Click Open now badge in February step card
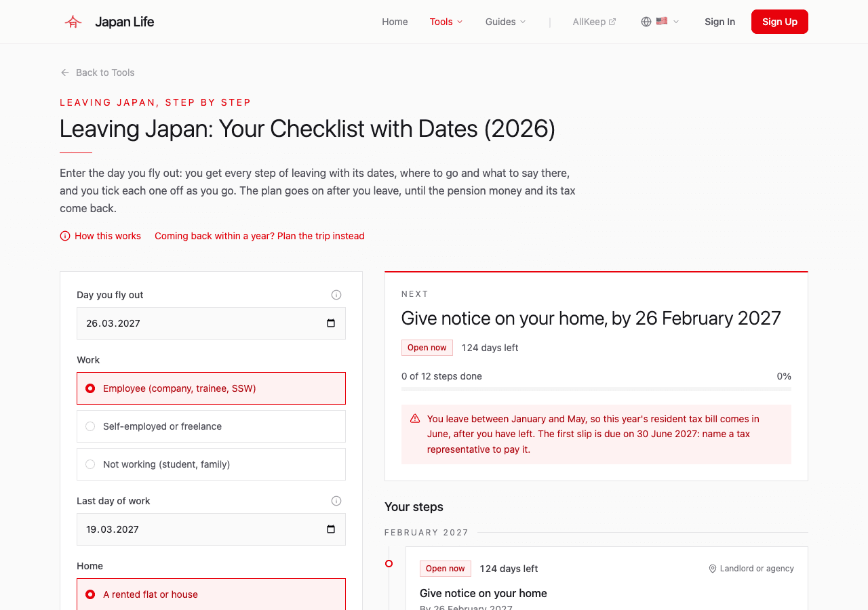The height and width of the screenshot is (610, 868). coord(446,569)
